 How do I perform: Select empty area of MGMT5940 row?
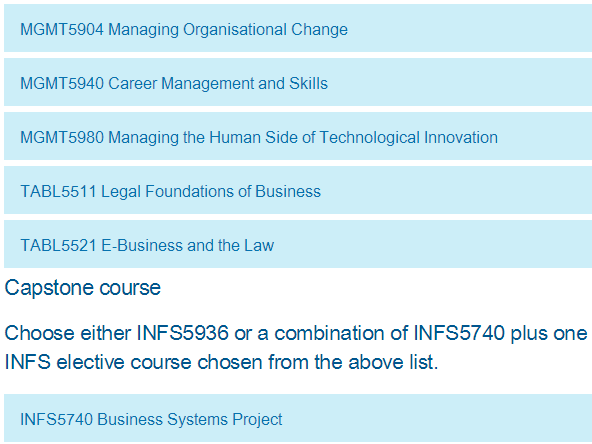[459, 82]
